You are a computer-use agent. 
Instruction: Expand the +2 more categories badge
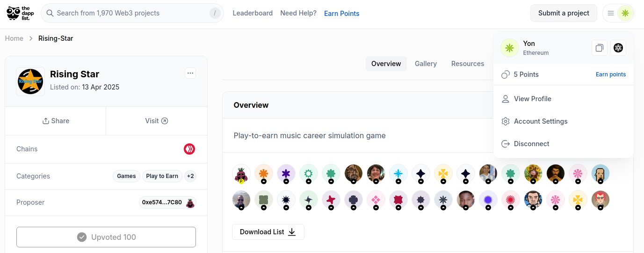point(190,176)
